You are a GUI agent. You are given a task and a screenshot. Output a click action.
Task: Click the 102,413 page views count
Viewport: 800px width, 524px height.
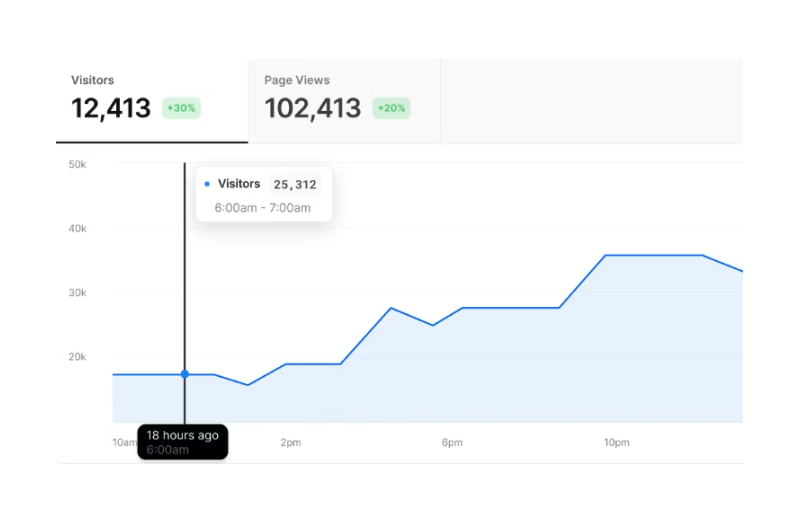tap(313, 109)
